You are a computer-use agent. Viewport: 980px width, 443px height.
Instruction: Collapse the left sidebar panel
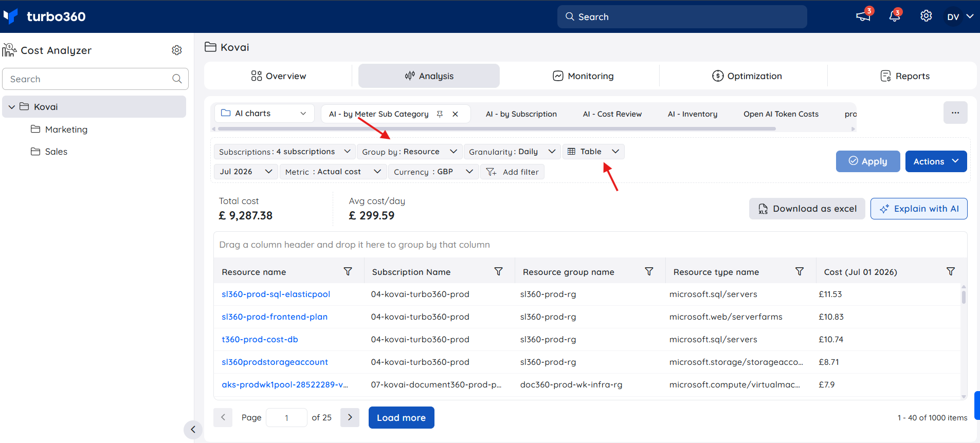coord(193,430)
